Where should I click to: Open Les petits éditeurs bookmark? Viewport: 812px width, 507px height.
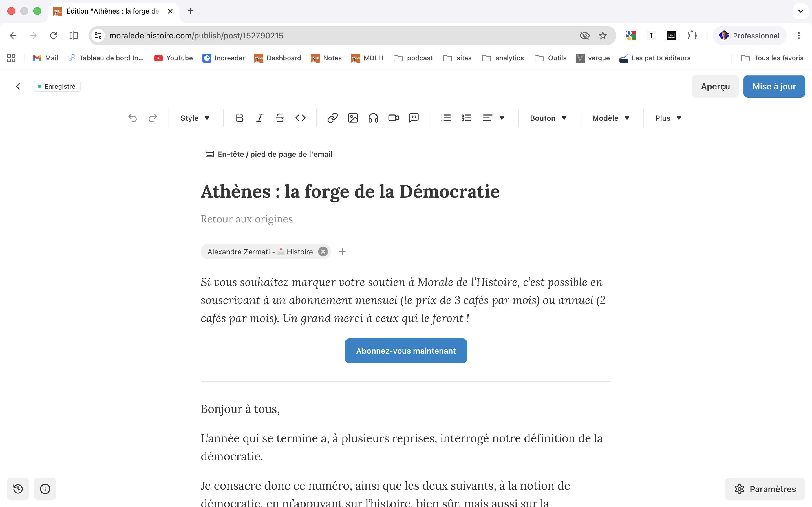point(655,58)
